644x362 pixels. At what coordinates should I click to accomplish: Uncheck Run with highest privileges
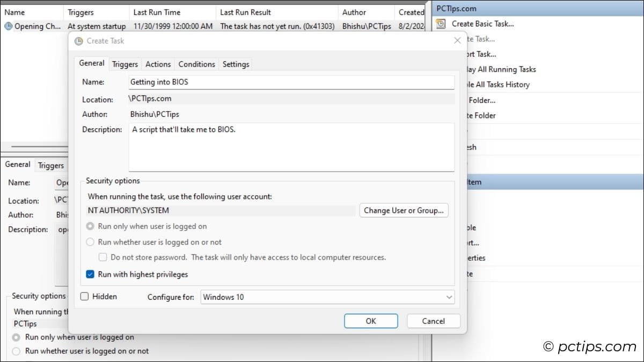tap(91, 274)
